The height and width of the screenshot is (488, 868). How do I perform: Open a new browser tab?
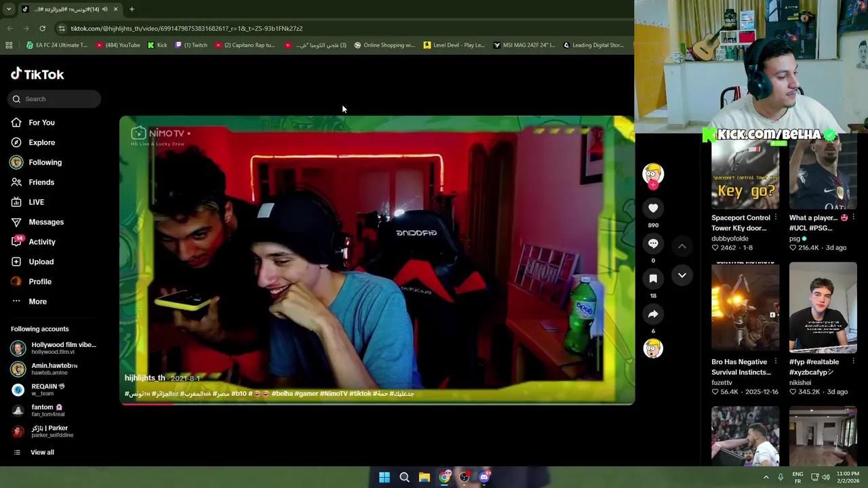tap(132, 9)
